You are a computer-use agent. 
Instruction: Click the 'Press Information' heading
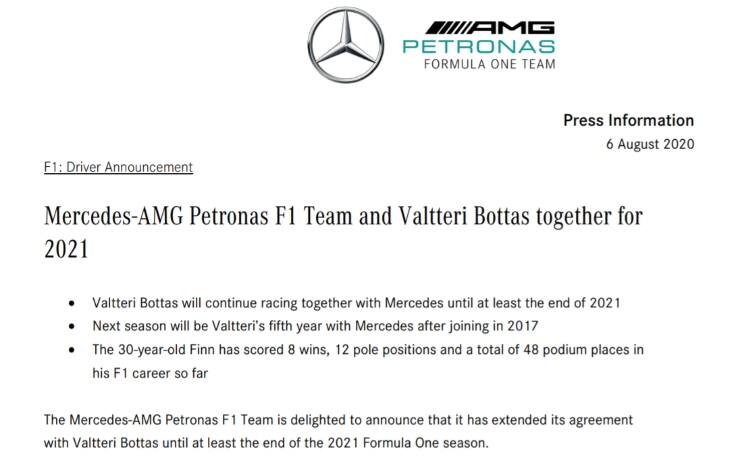pos(628,120)
